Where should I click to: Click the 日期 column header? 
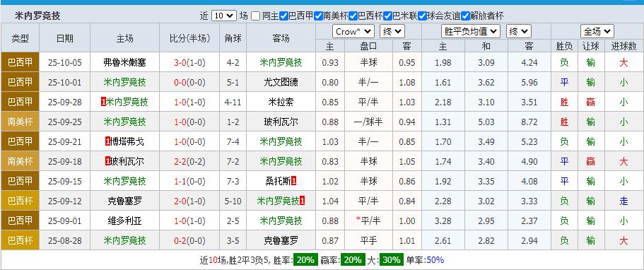point(64,38)
